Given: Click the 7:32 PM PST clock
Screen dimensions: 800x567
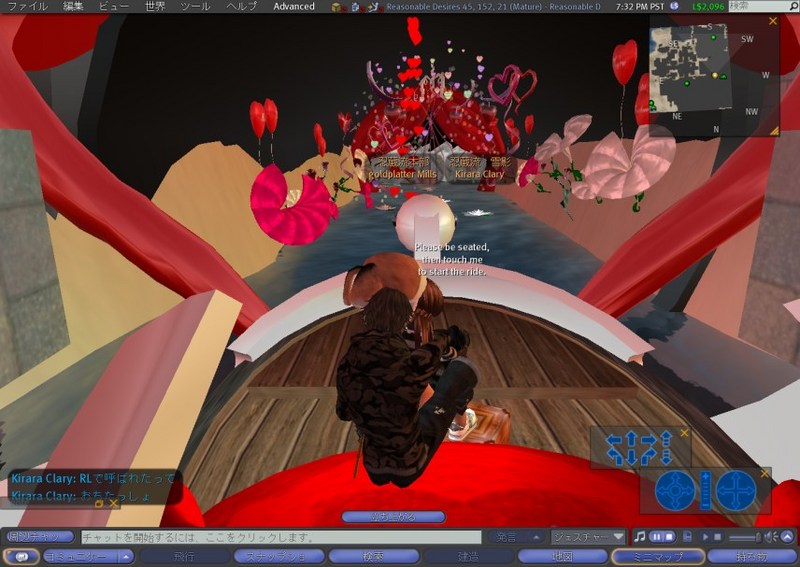Looking at the screenshot, I should 640,7.
